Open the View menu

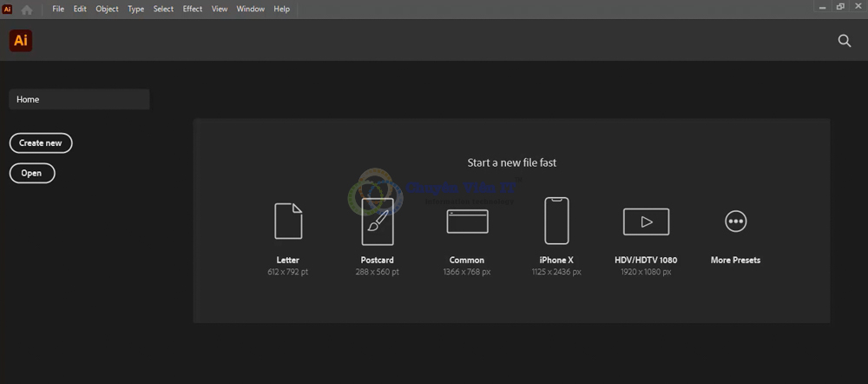tap(220, 9)
